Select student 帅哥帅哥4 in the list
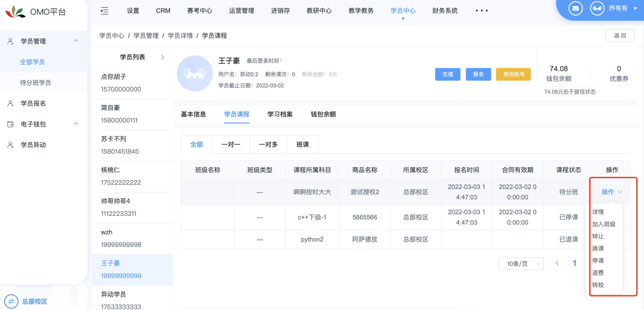The width and height of the screenshot is (644, 310). tap(133, 207)
